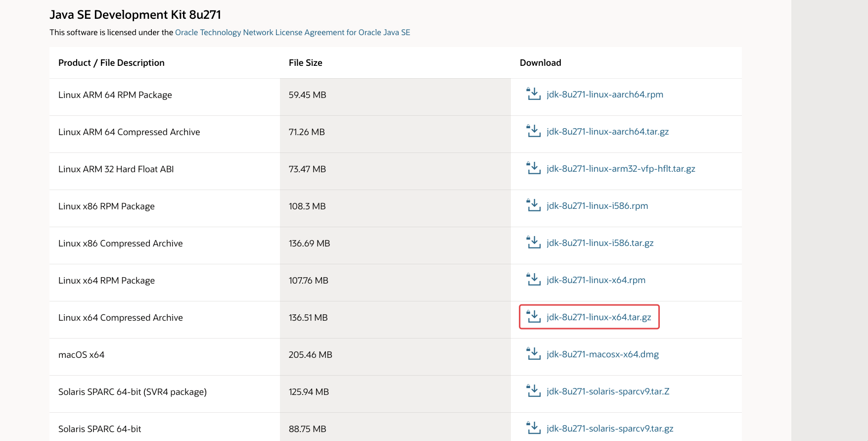Image resolution: width=868 pixels, height=441 pixels.
Task: Click download icon for jdk-8u271-linux-i586.rpm
Action: (533, 205)
